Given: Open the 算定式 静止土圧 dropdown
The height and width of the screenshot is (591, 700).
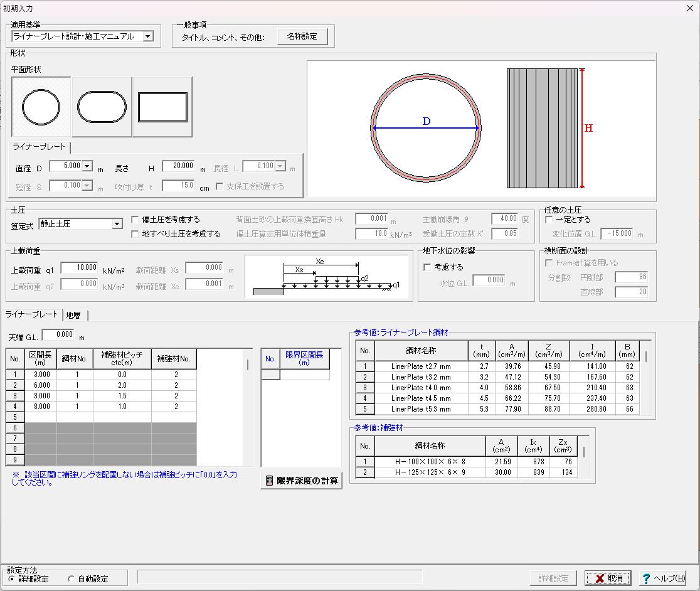Looking at the screenshot, I should tap(117, 224).
